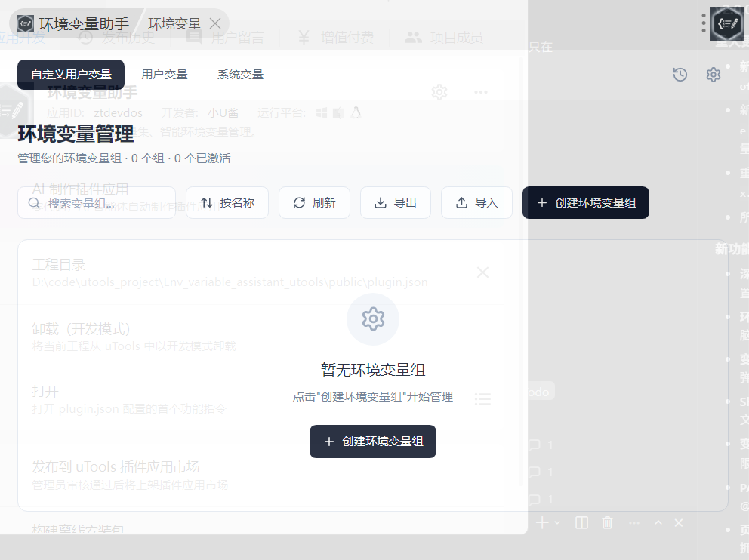Viewport: 749px width, 560px height.
Task: Switch to the 用户变量 tab
Action: pos(165,75)
